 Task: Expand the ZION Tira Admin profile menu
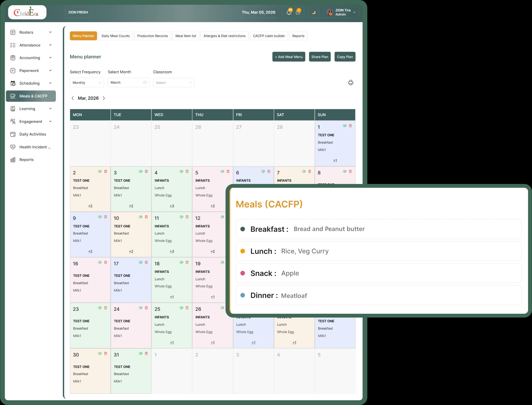[x=341, y=12]
